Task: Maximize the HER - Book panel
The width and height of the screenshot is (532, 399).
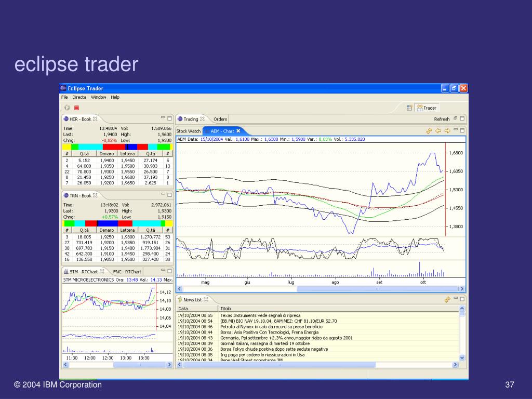Action: click(170, 118)
